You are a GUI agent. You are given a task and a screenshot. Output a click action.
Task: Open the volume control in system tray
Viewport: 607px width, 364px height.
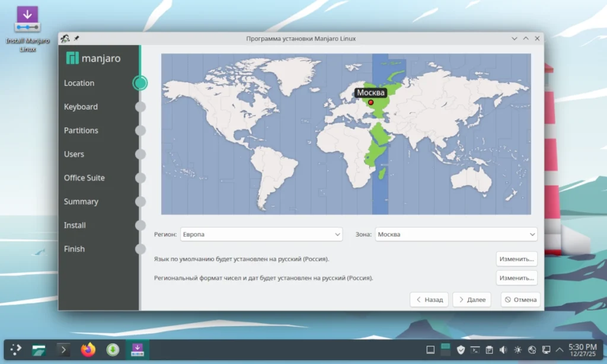tap(503, 350)
